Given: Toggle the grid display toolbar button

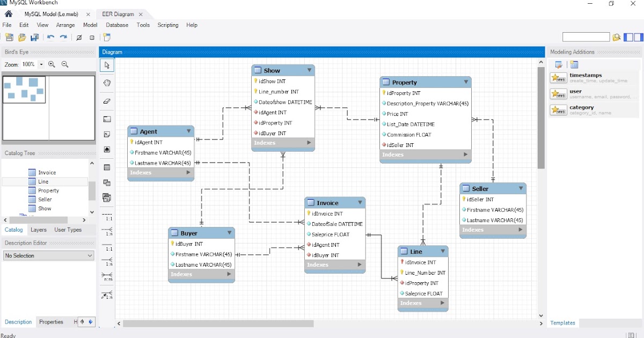Looking at the screenshot, I should 79,38.
